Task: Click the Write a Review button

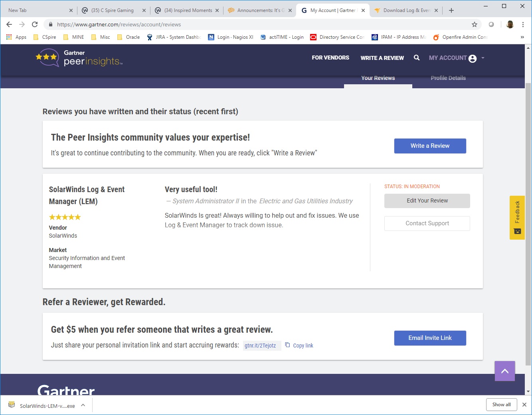Action: coord(430,146)
